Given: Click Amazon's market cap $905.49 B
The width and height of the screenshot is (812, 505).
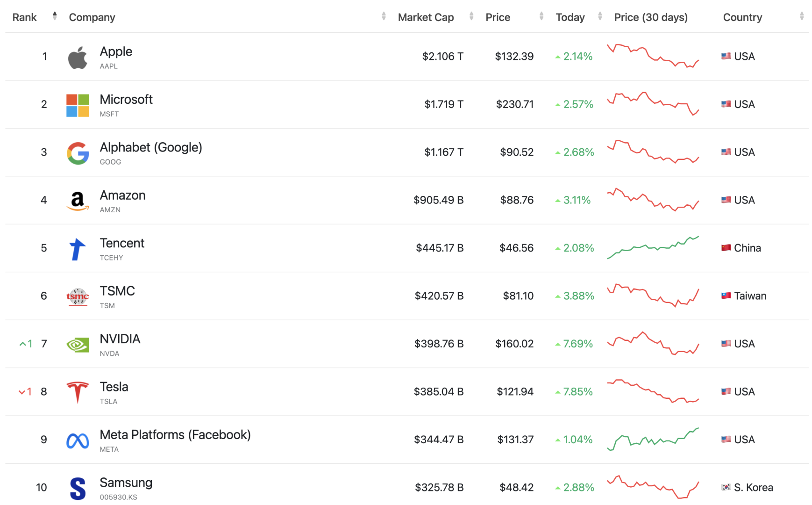Looking at the screenshot, I should [438, 200].
